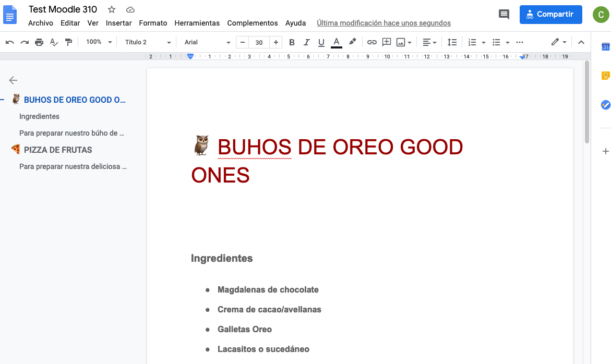Jump to Para preparar nuestra deliciosa outline entry
This screenshot has height=364, width=611.
[73, 167]
